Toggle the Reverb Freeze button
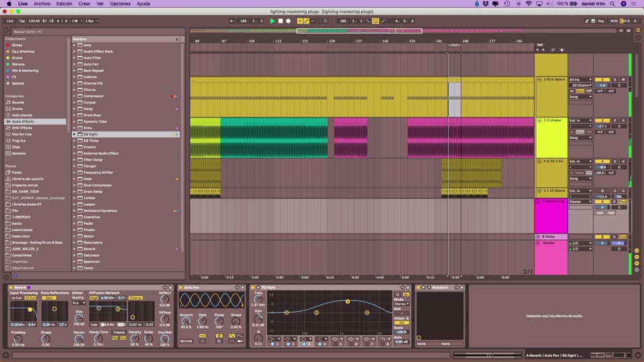 click(119, 333)
